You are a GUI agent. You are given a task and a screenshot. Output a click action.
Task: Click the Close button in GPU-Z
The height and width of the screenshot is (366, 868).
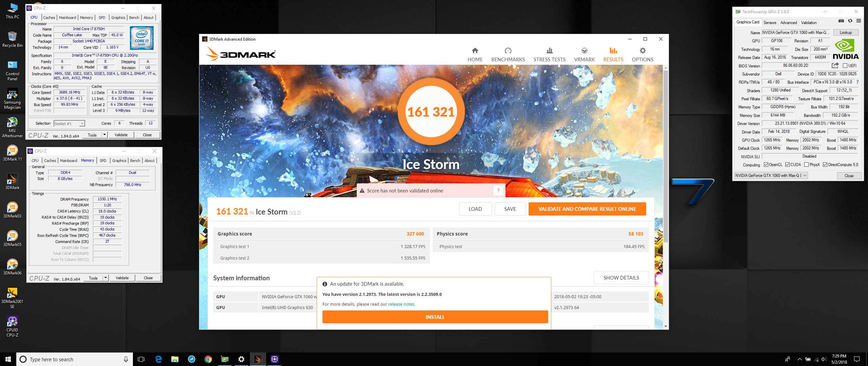849,176
